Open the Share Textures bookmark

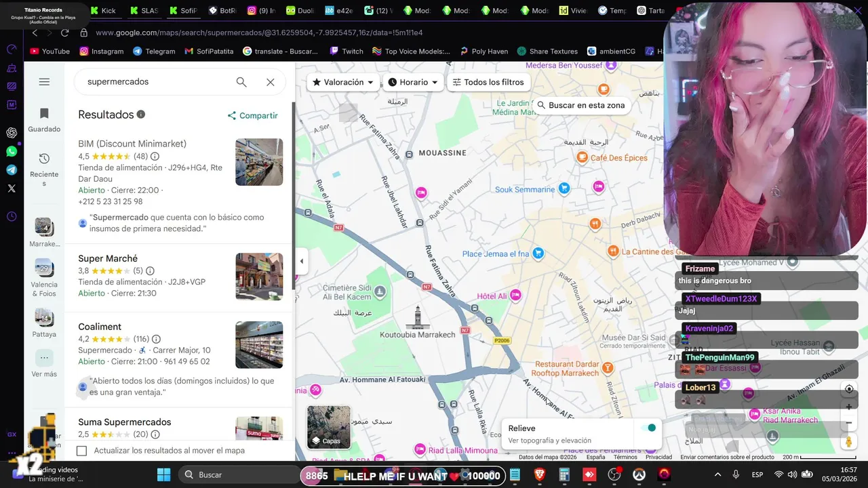(x=547, y=52)
